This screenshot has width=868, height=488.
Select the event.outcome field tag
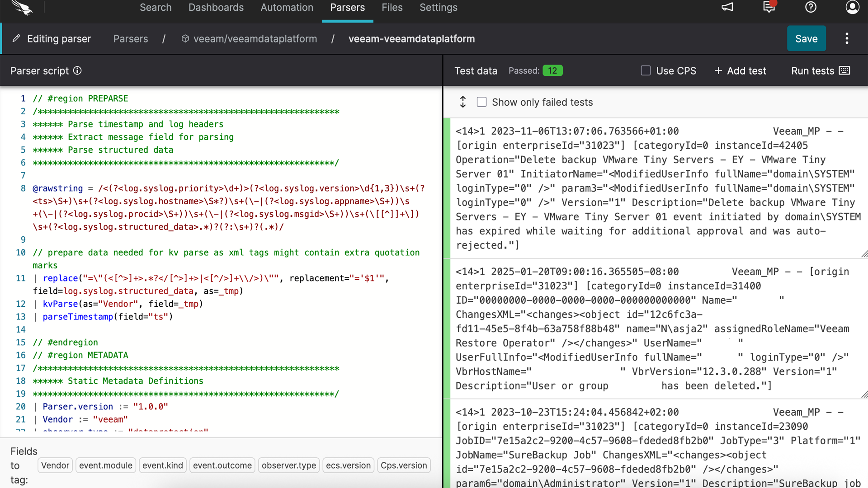tap(222, 465)
